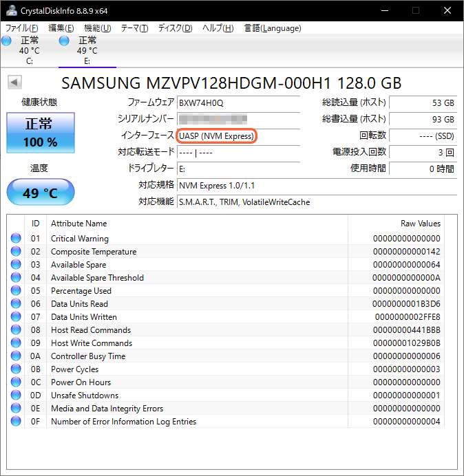Open the ヘルプ(H) menu

[218, 28]
